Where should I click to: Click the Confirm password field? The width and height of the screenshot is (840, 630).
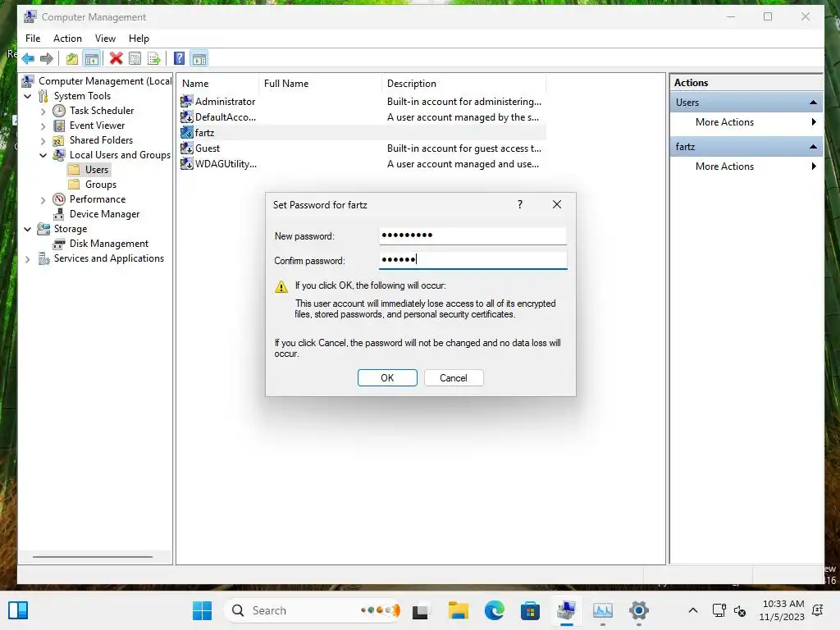point(472,260)
